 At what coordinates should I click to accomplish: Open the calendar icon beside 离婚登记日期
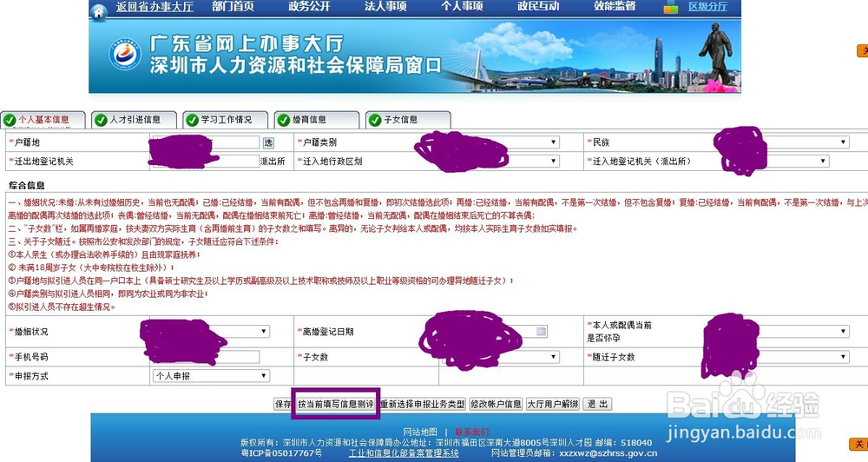[542, 331]
